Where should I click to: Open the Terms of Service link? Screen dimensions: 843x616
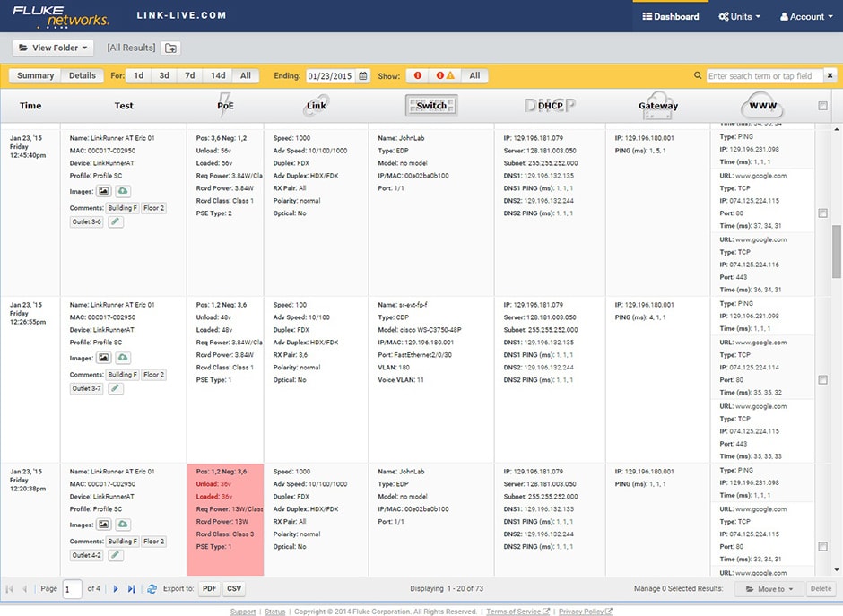[513, 611]
